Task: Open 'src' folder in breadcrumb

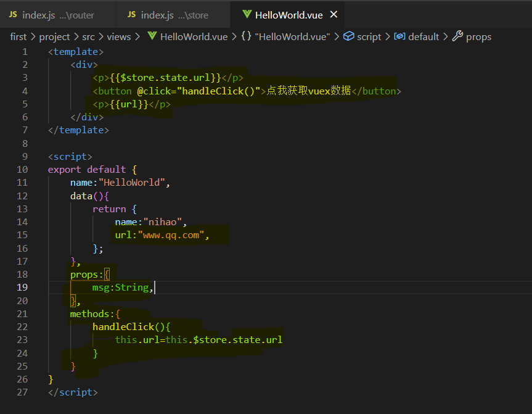Action: (88, 36)
